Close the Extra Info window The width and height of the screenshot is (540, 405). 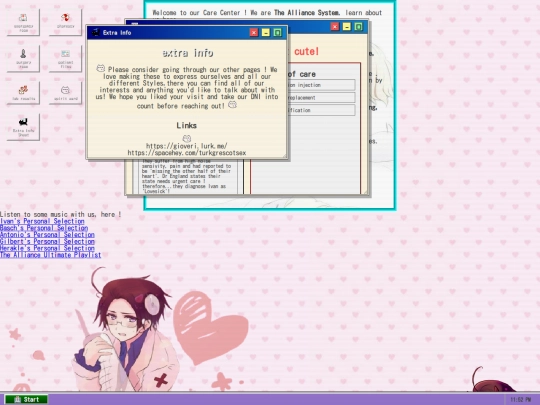pos(254,32)
